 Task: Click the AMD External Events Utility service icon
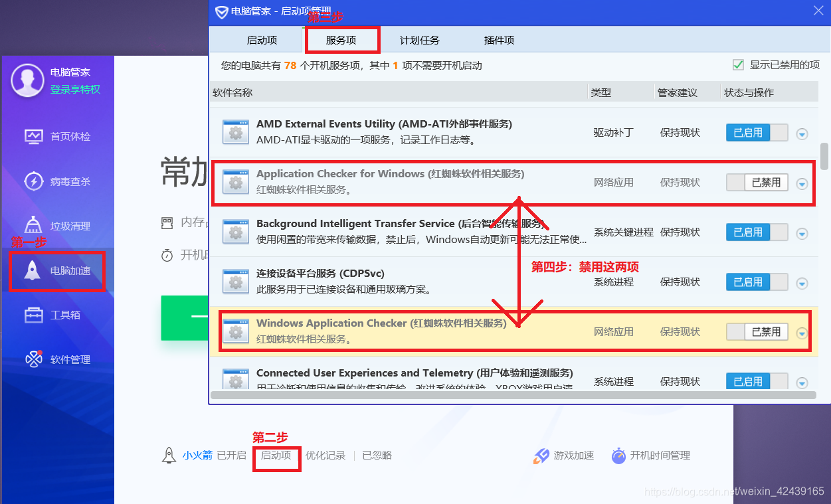(235, 132)
